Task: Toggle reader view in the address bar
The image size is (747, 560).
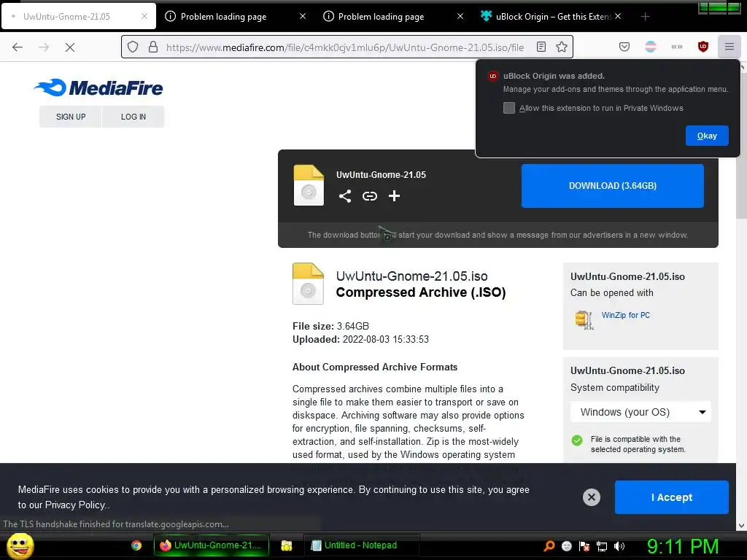Action: pyautogui.click(x=541, y=47)
